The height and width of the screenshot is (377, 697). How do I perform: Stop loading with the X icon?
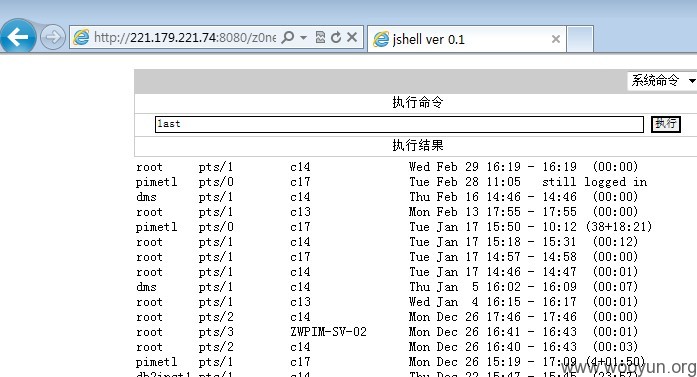pyautogui.click(x=352, y=37)
